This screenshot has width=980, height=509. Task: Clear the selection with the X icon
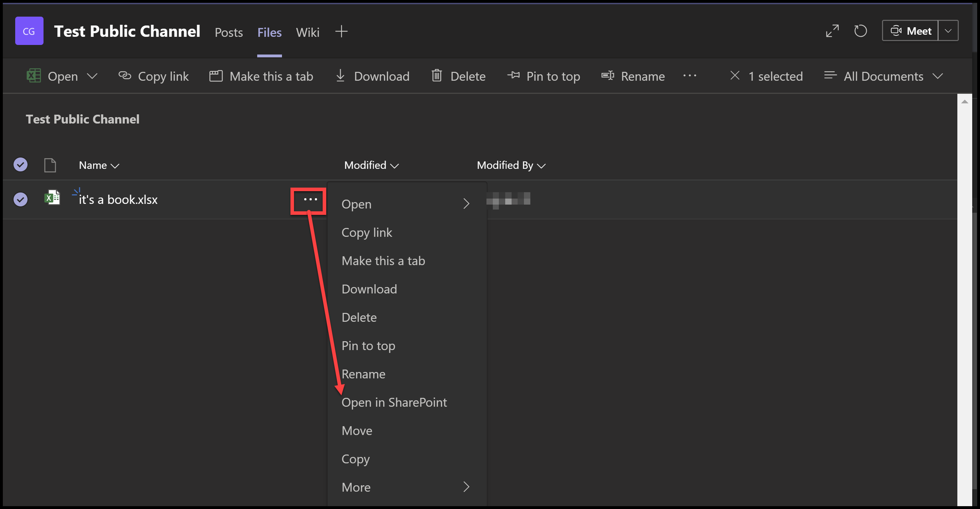(734, 75)
